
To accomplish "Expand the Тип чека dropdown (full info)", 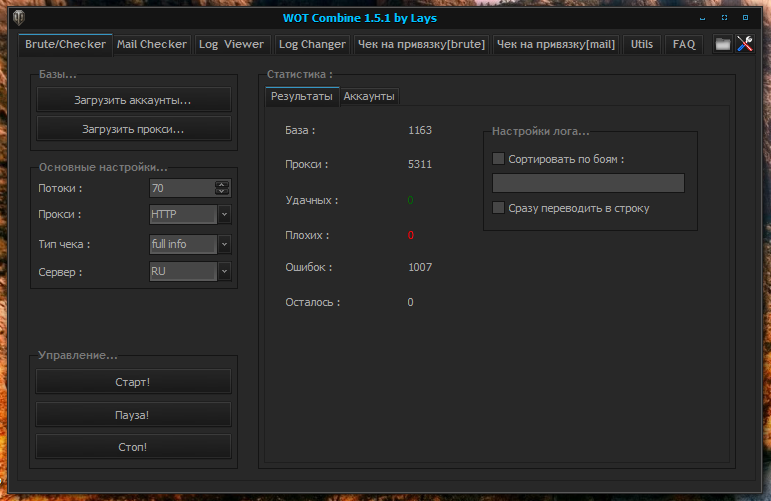I will pos(224,244).
